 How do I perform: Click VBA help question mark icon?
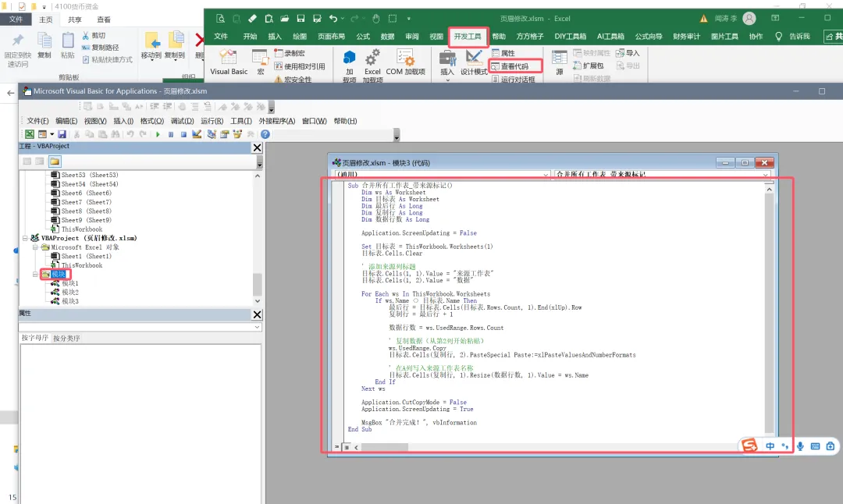coord(265,134)
